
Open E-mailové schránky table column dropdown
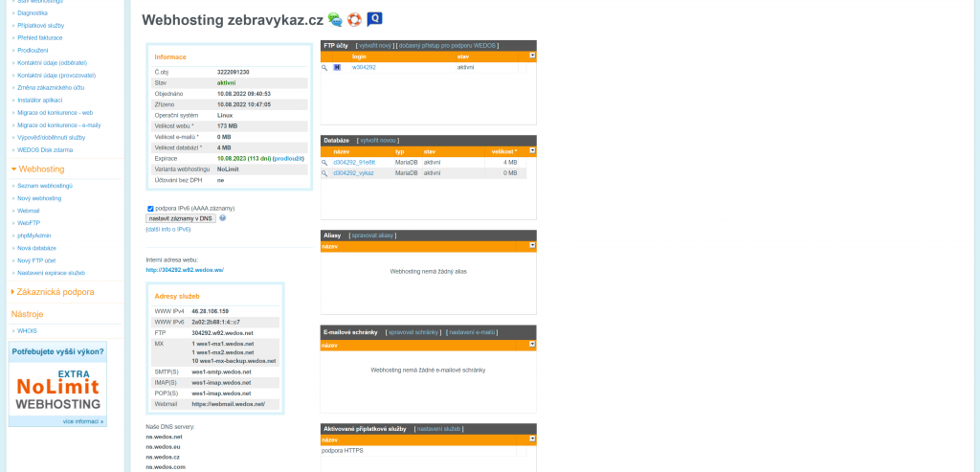pos(532,344)
